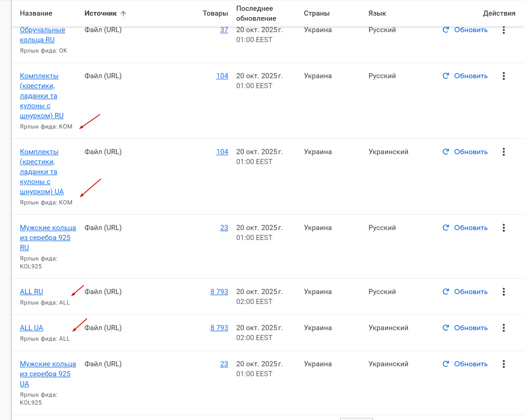Open more actions menu for ALL UA
The width and height of the screenshot is (524, 420).
click(x=504, y=328)
